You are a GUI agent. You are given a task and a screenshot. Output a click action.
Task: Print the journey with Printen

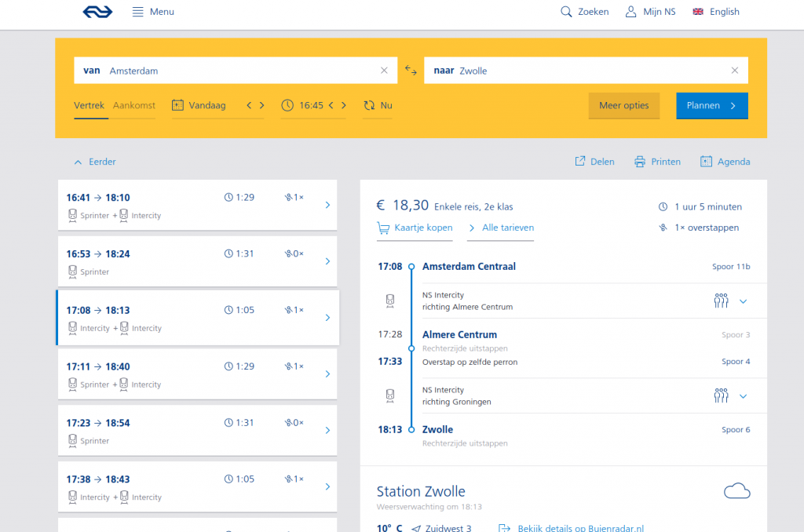tap(657, 162)
